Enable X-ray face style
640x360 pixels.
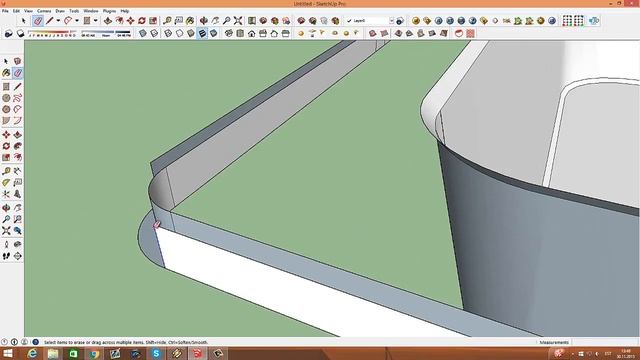pos(142,33)
